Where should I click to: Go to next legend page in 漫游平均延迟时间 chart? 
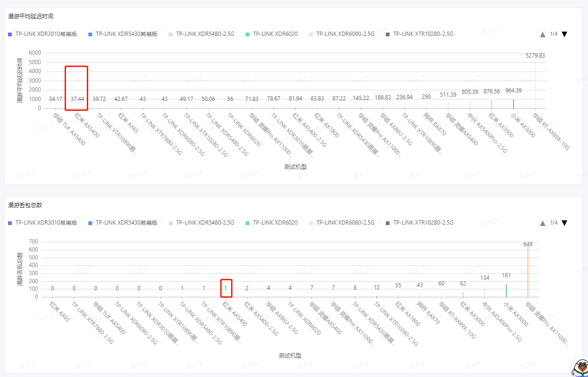point(564,34)
